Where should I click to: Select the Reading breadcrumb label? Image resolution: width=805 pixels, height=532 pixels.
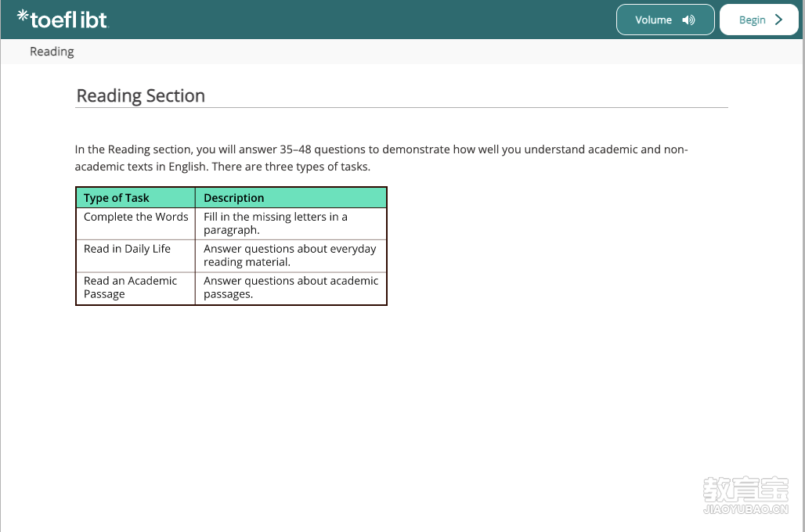click(x=52, y=52)
